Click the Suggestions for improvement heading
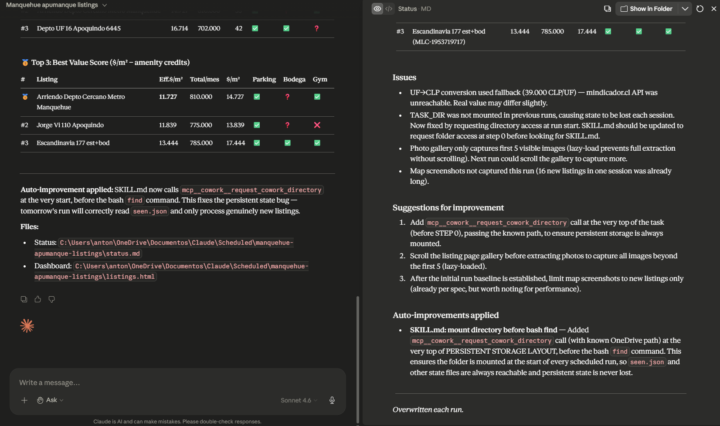720x426 pixels. coord(448,208)
